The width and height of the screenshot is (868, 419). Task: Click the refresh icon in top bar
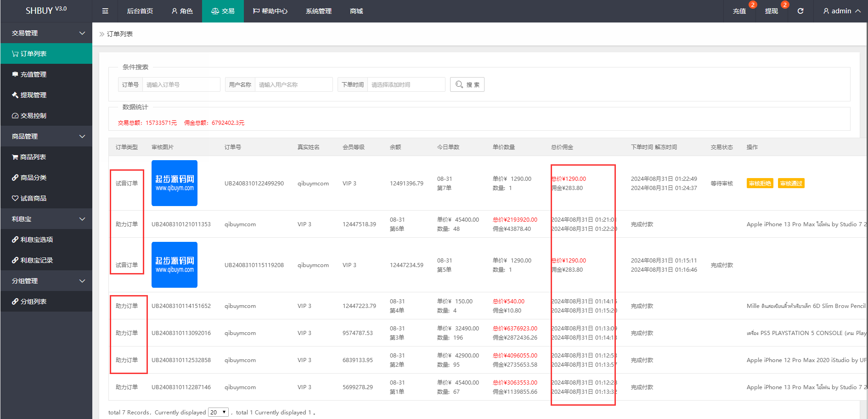click(800, 11)
